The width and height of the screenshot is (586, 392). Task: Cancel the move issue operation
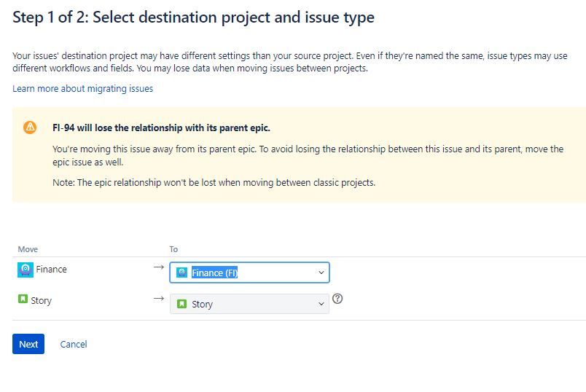[x=74, y=344]
